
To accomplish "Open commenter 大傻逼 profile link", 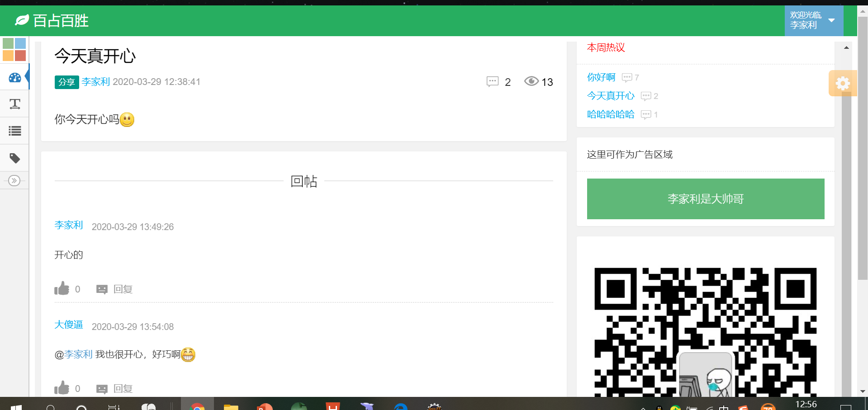I will [69, 325].
